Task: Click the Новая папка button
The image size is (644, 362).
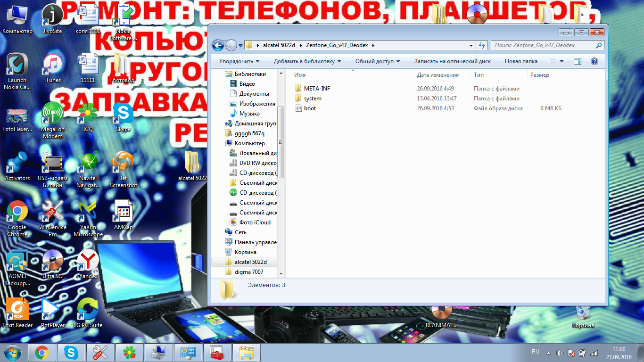Action: (x=521, y=61)
